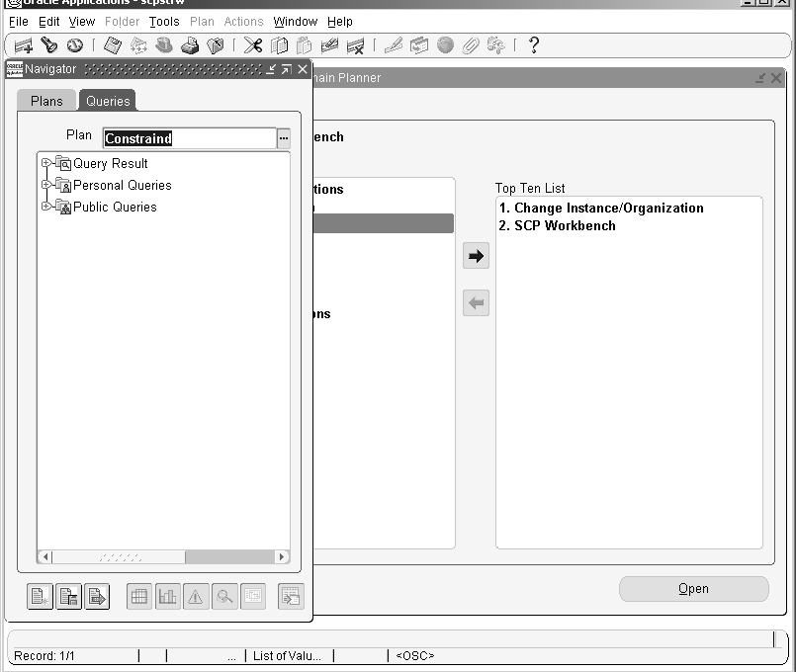Click the Attachments paperclip toolbar icon
This screenshot has width=796, height=672.
point(471,45)
